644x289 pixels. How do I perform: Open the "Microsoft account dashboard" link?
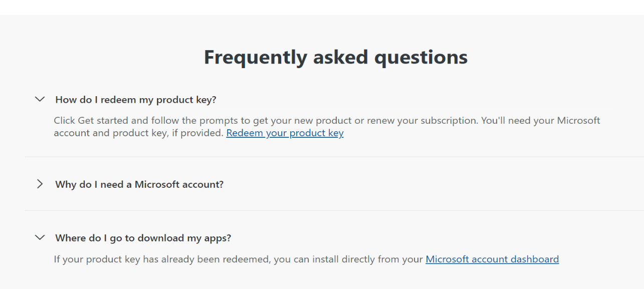coord(492,259)
